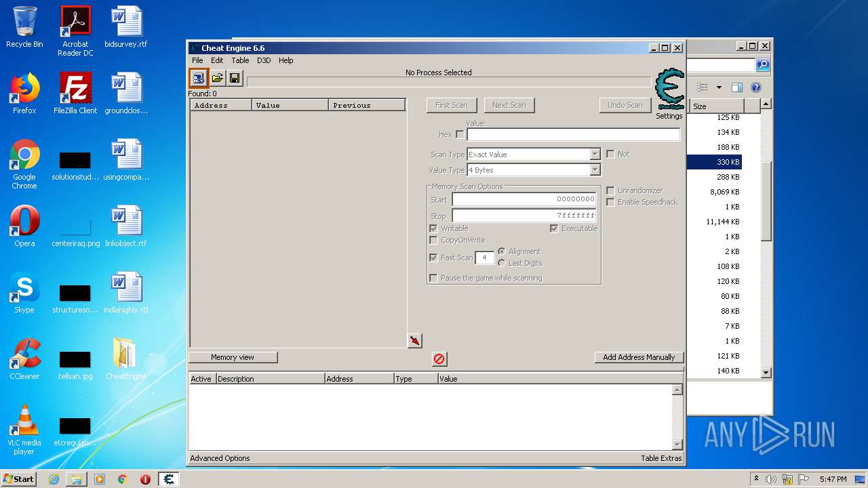This screenshot has width=868, height=488.
Task: Open the Scan Type dropdown
Action: pos(595,155)
